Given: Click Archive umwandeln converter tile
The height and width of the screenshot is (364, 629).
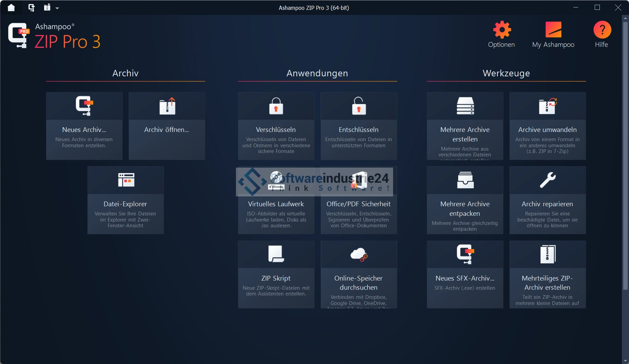Looking at the screenshot, I should (x=547, y=126).
